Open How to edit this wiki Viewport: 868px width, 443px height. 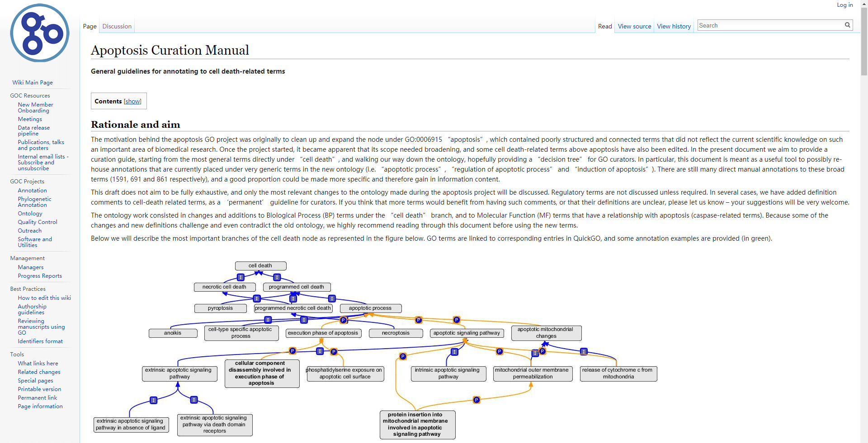(x=44, y=298)
